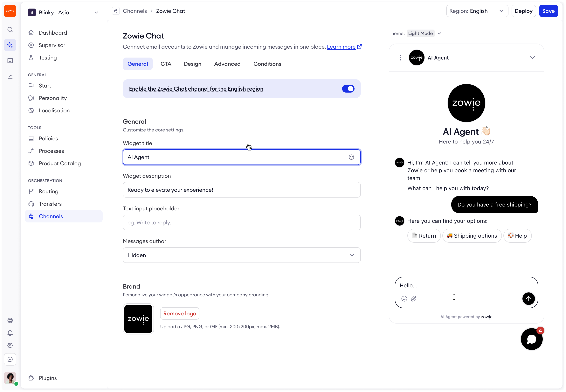Open Plugins in sidebar
The height and width of the screenshot is (392, 566).
pyautogui.click(x=63, y=378)
